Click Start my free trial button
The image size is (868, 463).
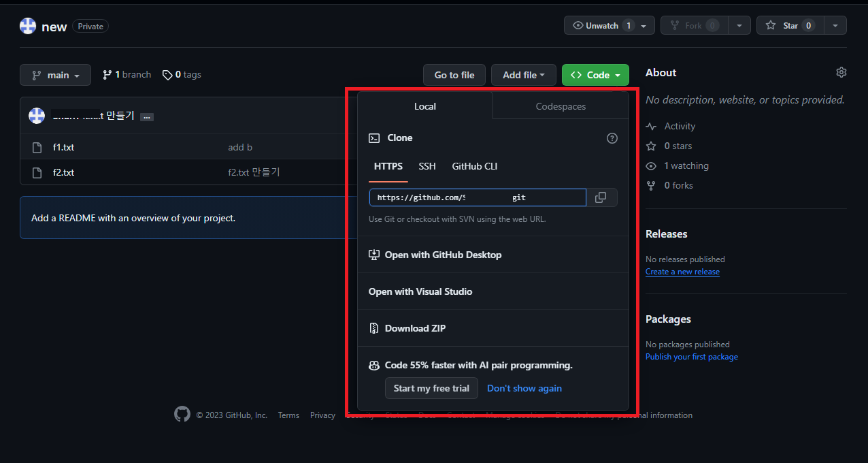point(431,388)
